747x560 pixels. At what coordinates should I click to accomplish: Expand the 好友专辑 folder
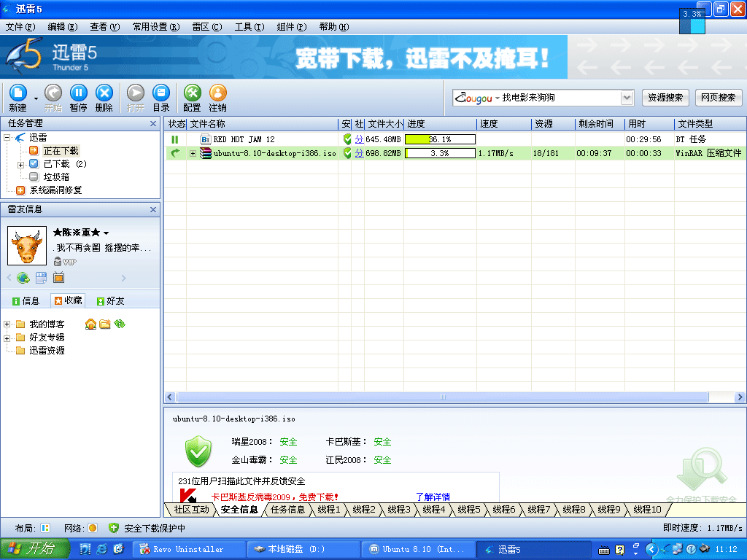[7, 338]
